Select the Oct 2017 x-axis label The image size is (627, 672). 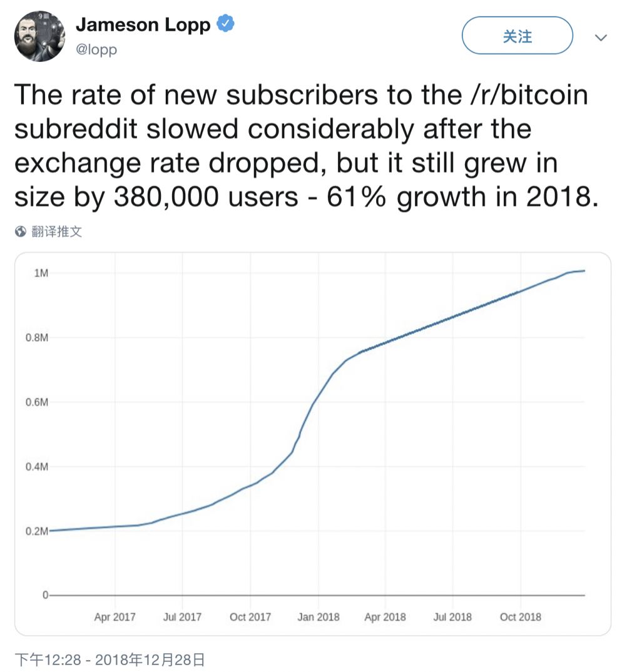pos(250,617)
